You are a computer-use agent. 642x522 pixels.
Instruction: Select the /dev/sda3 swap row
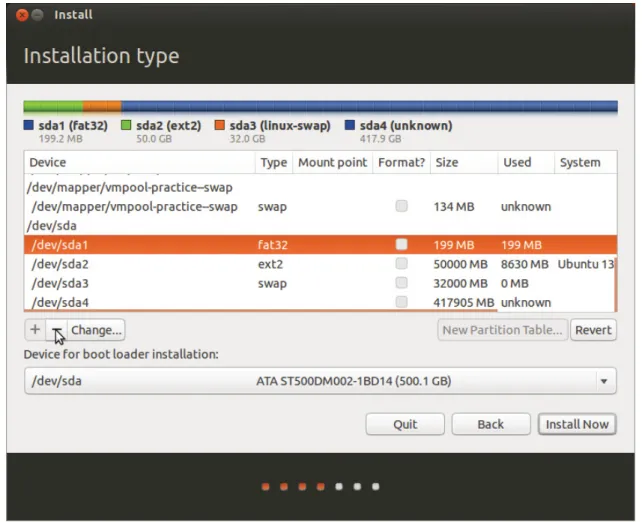pos(321,283)
